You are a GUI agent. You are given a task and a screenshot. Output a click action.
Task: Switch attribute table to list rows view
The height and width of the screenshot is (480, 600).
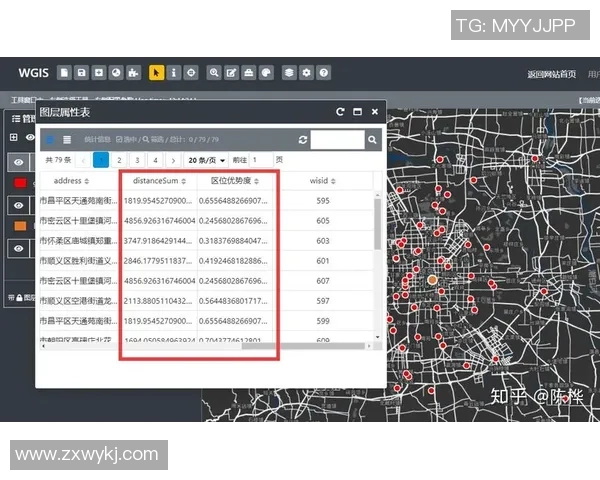pyautogui.click(x=67, y=140)
